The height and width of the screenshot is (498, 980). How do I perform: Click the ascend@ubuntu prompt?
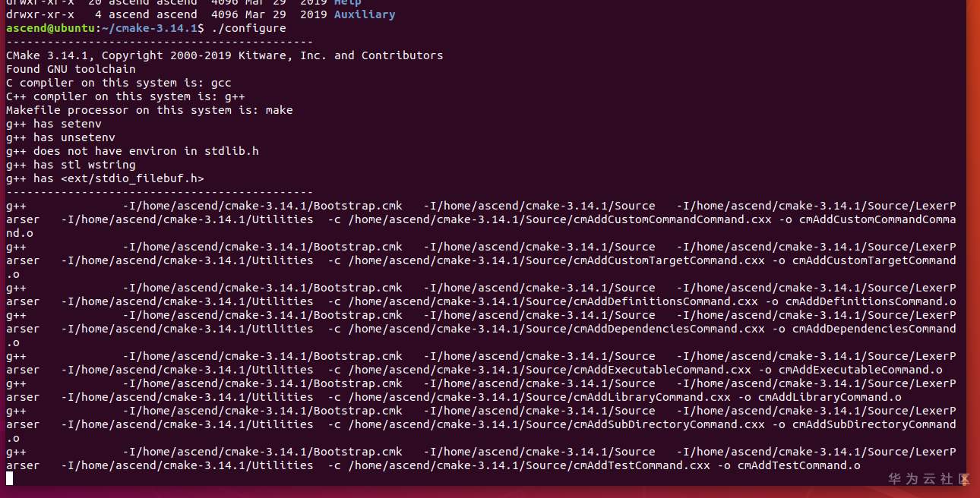point(50,28)
